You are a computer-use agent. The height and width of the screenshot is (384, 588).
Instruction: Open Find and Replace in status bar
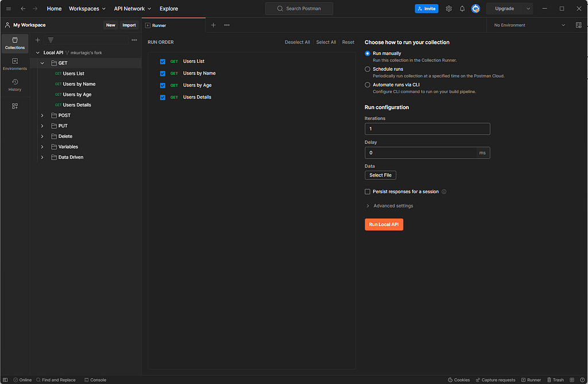56,380
